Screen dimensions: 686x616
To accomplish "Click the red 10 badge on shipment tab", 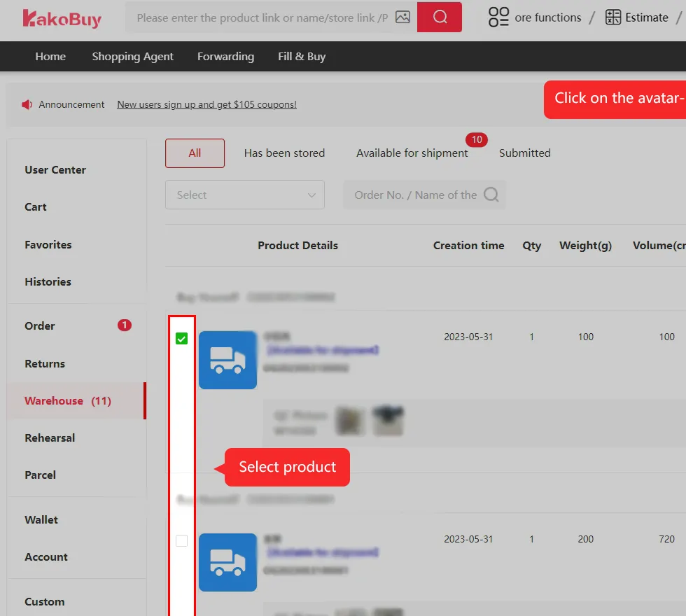I will coord(477,139).
